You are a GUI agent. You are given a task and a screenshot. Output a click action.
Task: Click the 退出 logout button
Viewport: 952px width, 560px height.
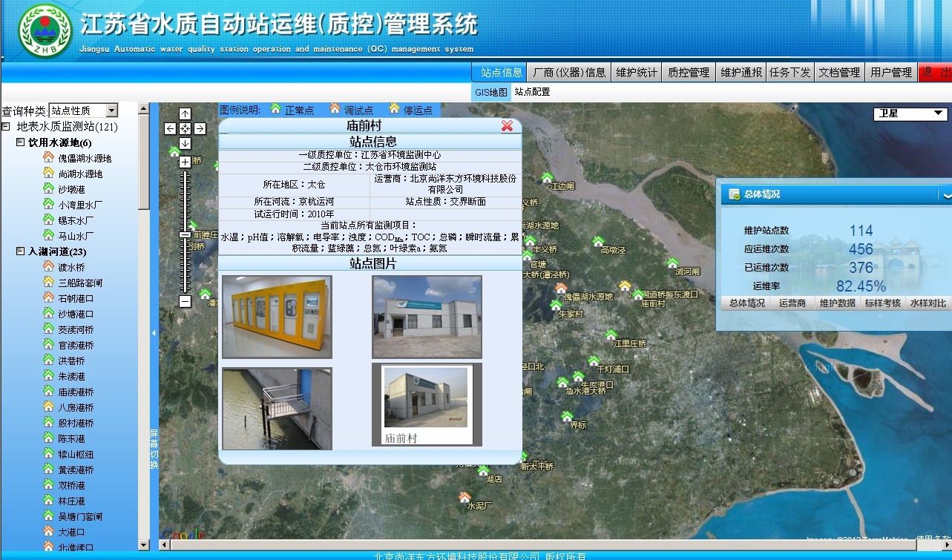pos(935,73)
